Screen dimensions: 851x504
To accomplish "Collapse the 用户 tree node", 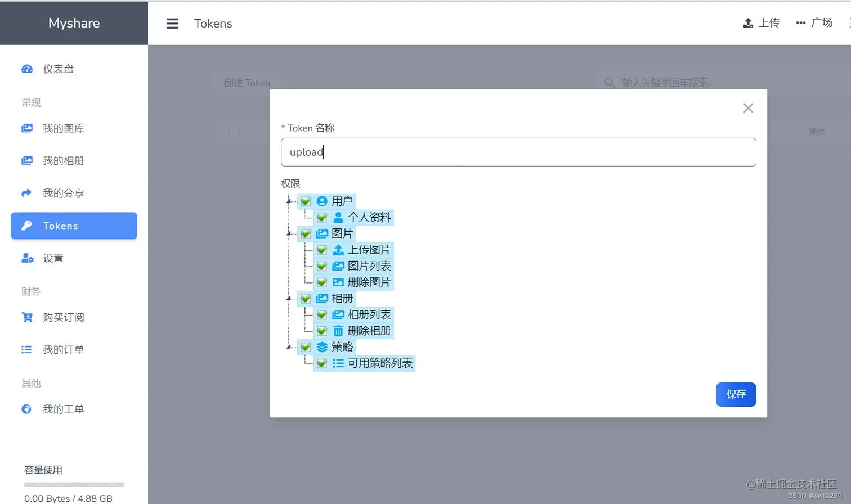I will 289,201.
